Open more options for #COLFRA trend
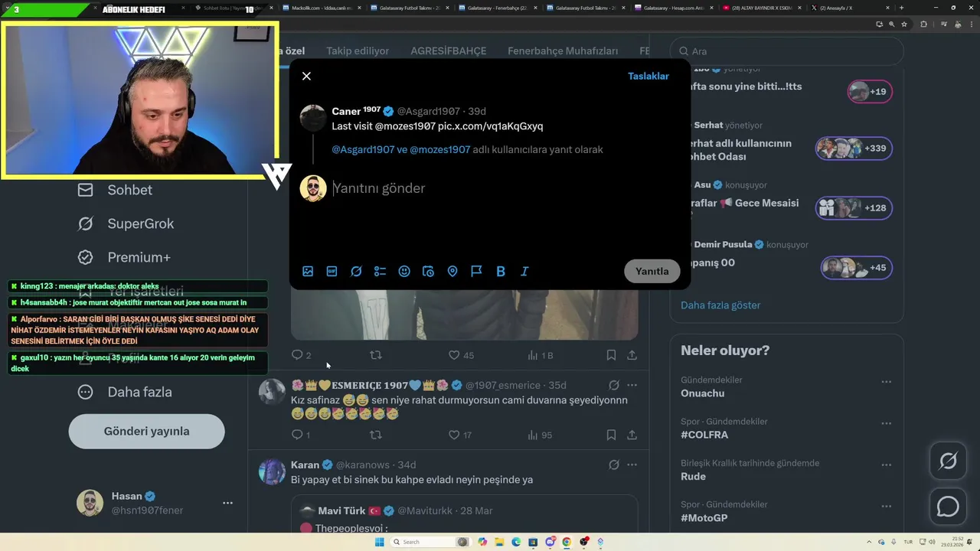The height and width of the screenshot is (551, 980). pyautogui.click(x=886, y=423)
